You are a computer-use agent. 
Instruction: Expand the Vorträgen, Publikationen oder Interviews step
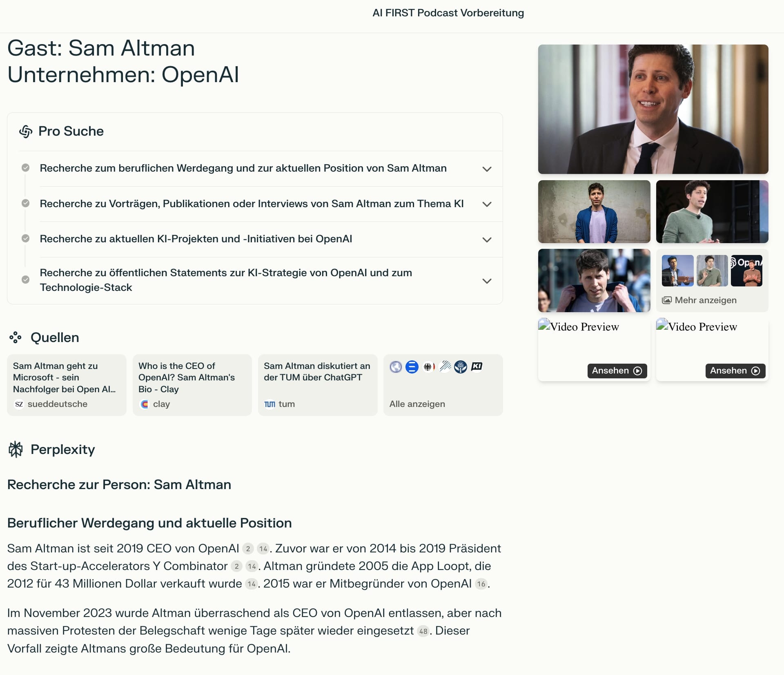tap(487, 204)
